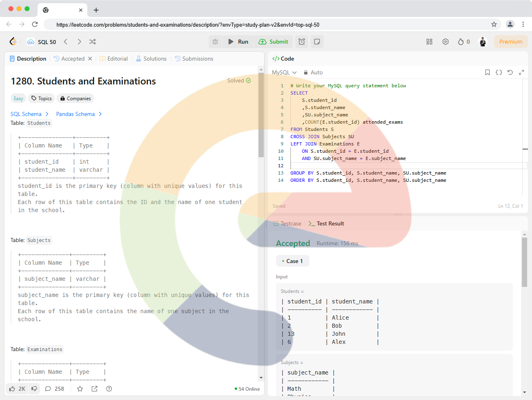Click the address bar URL

(x=188, y=25)
